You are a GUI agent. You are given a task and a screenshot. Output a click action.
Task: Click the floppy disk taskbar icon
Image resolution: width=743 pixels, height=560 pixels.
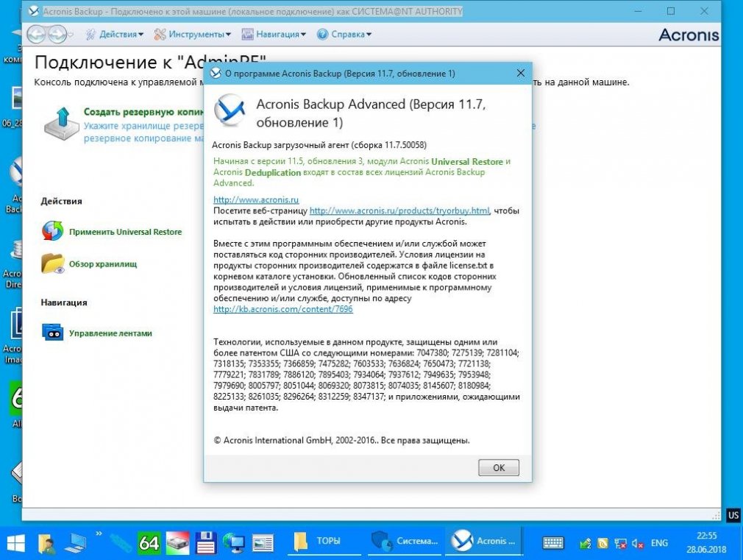click(x=206, y=543)
